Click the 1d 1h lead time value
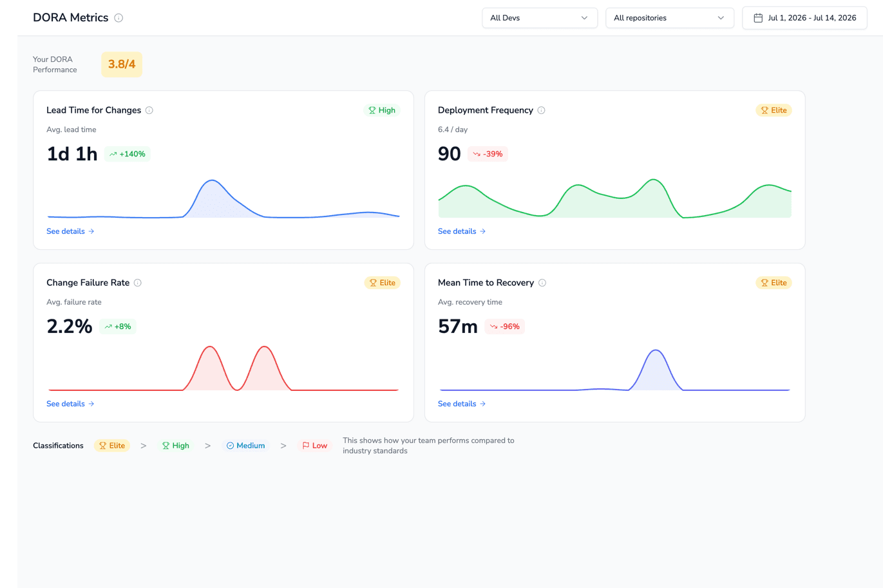 click(72, 154)
